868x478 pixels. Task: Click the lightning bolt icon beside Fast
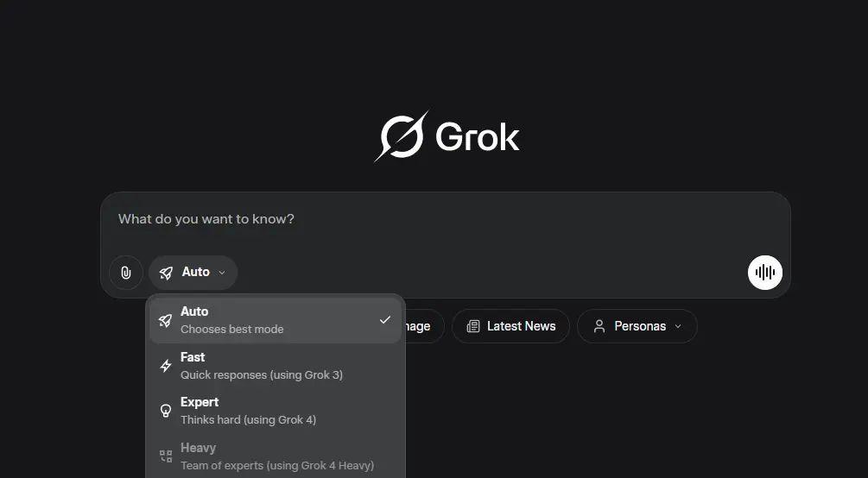coord(166,366)
